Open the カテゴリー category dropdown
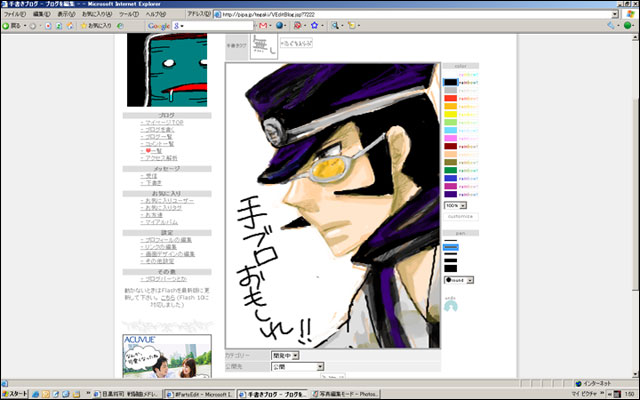This screenshot has height=400, width=640. (x=285, y=356)
